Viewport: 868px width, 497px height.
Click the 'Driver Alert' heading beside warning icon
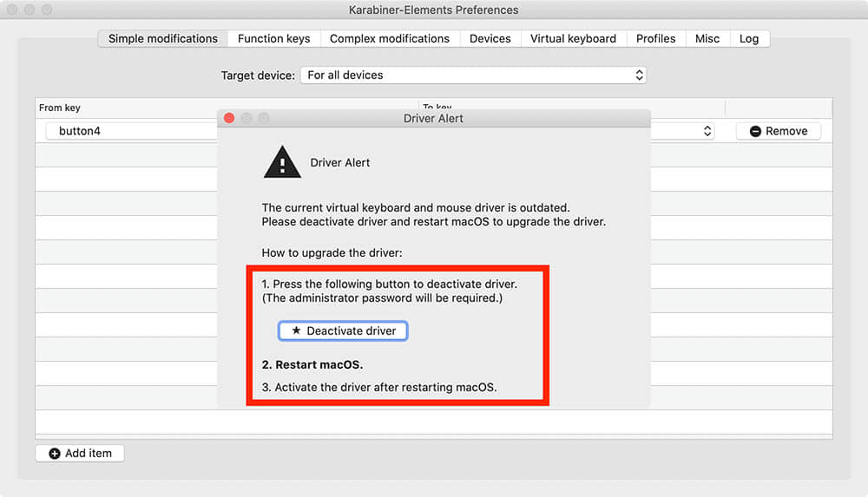340,163
